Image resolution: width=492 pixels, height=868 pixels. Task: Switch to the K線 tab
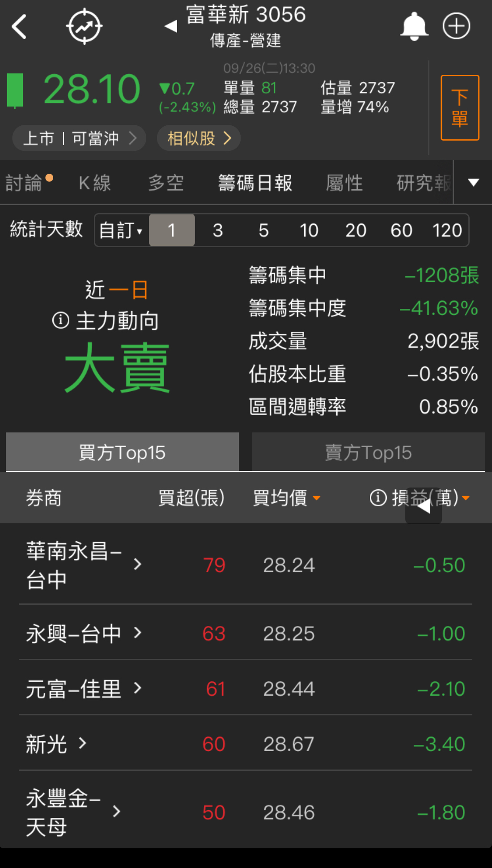pos(95,183)
